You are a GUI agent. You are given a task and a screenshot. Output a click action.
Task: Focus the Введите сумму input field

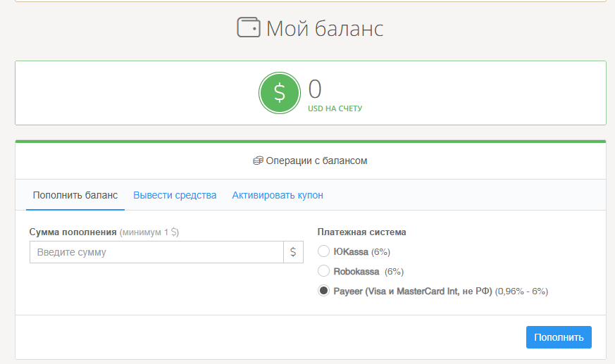[156, 252]
